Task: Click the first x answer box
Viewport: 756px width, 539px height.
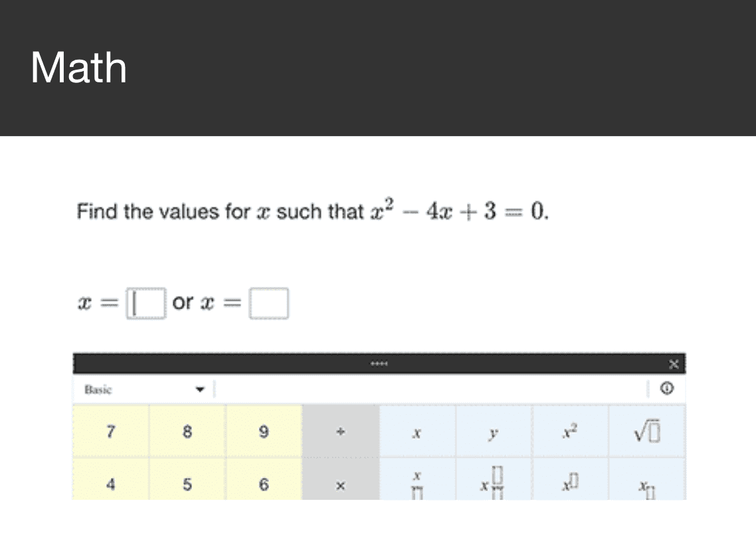Action: click(146, 303)
